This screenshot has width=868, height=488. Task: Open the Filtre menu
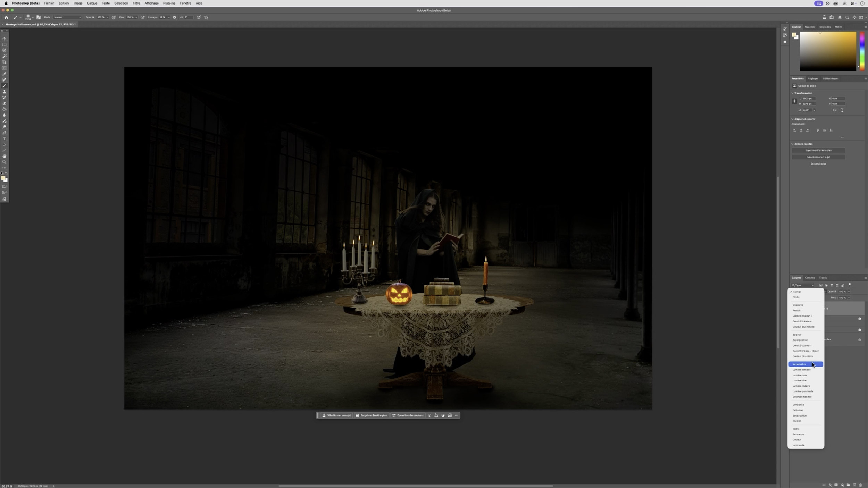pyautogui.click(x=136, y=3)
